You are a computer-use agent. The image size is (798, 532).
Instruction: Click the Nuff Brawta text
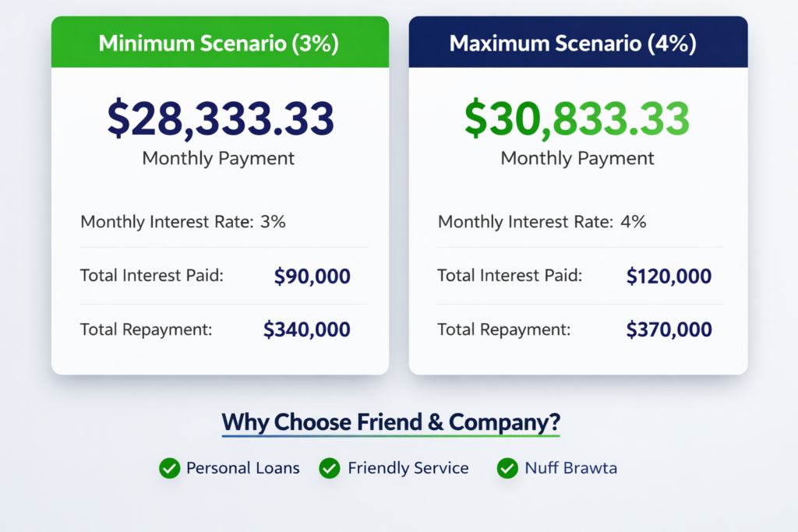pos(571,468)
